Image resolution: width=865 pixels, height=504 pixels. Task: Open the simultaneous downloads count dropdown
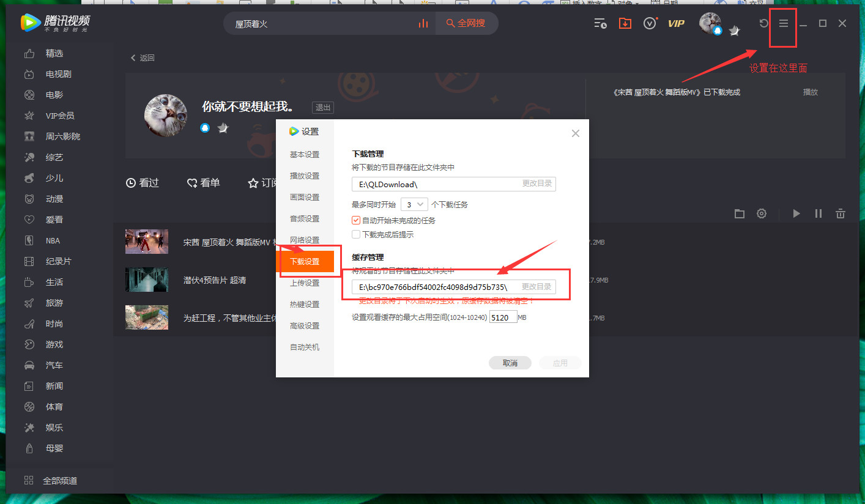(x=414, y=204)
